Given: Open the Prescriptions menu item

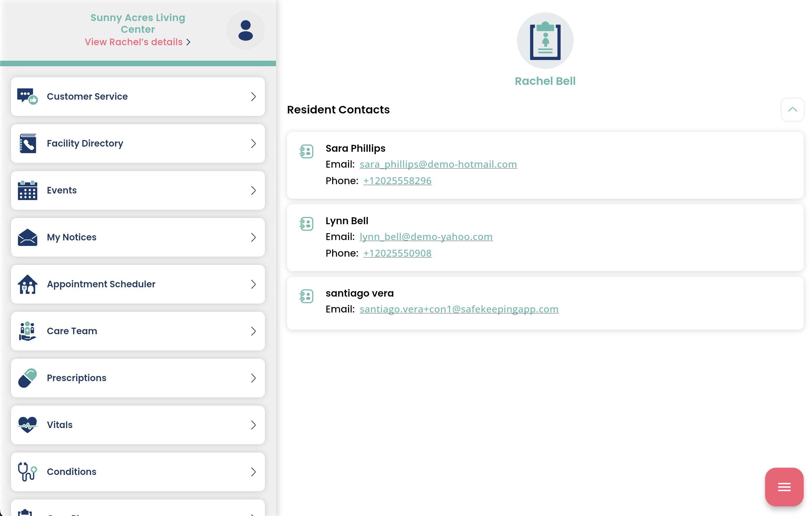Looking at the screenshot, I should click(x=138, y=378).
